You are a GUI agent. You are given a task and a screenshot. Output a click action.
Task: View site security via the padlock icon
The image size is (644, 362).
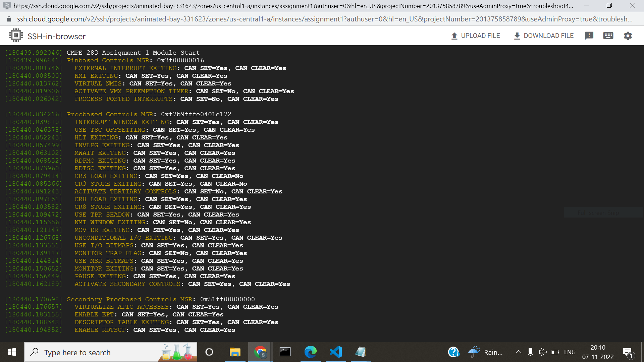9,19
